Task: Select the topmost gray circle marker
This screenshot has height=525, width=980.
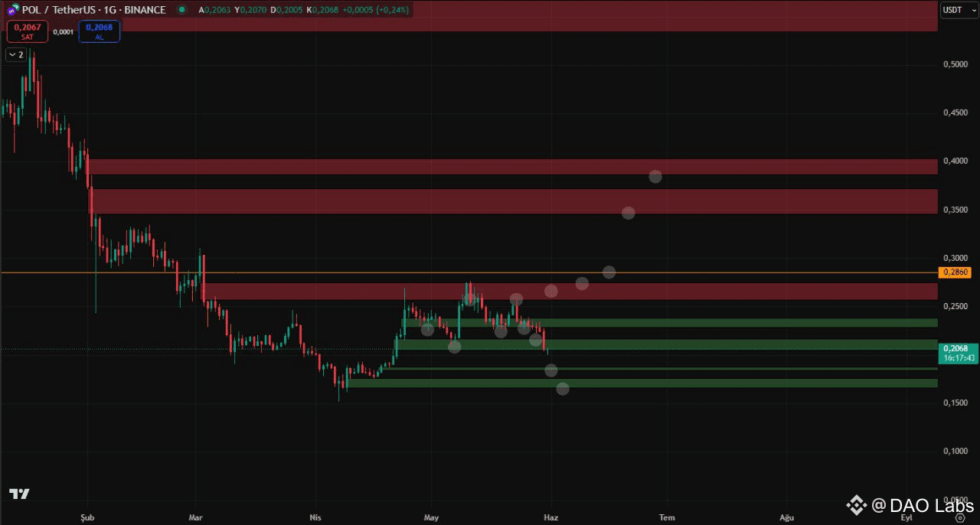Action: [655, 177]
